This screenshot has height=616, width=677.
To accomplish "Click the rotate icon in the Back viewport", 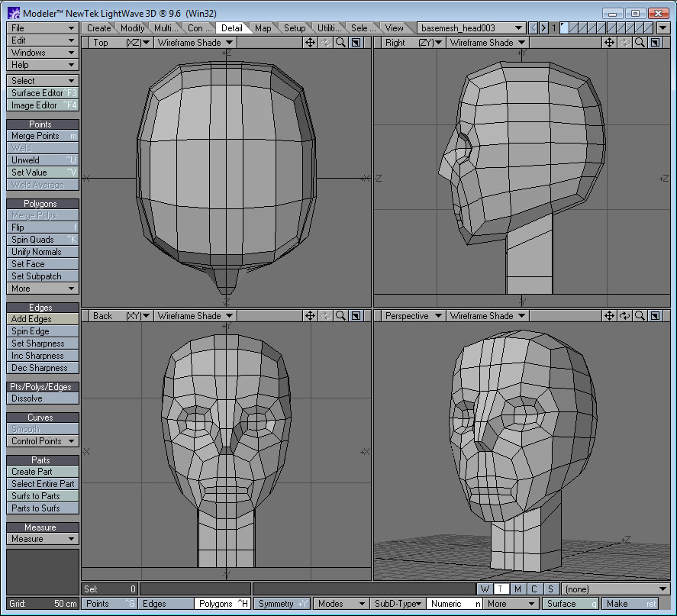I will (x=325, y=315).
